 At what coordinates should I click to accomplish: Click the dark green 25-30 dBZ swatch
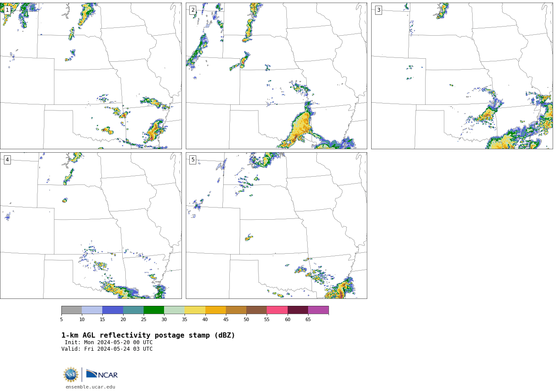(154, 310)
